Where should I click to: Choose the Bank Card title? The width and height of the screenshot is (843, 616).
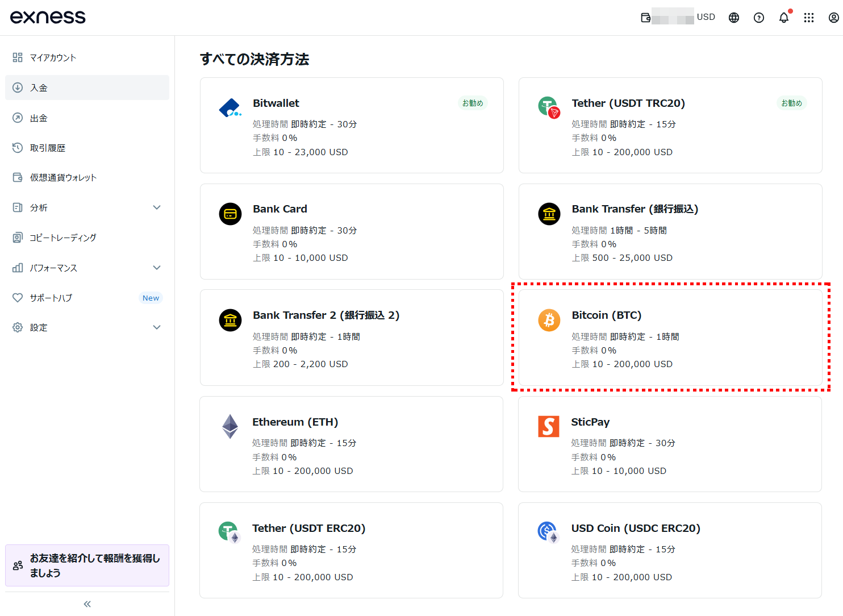point(280,209)
